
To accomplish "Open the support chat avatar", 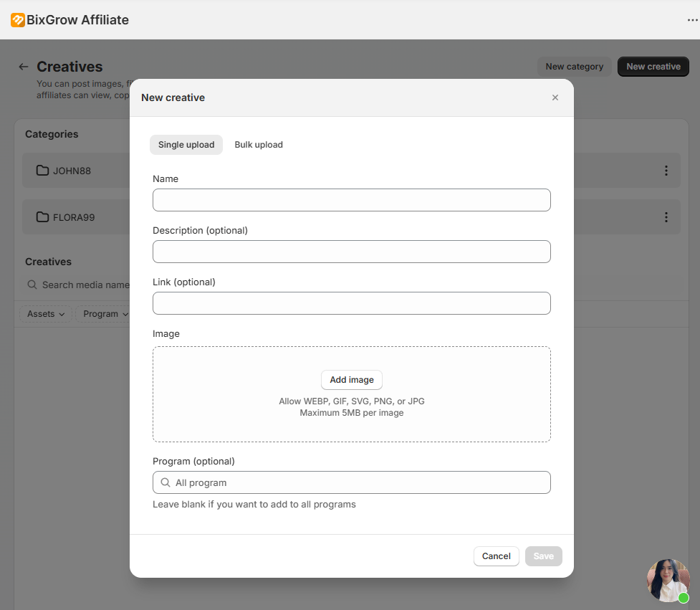I will click(x=668, y=580).
